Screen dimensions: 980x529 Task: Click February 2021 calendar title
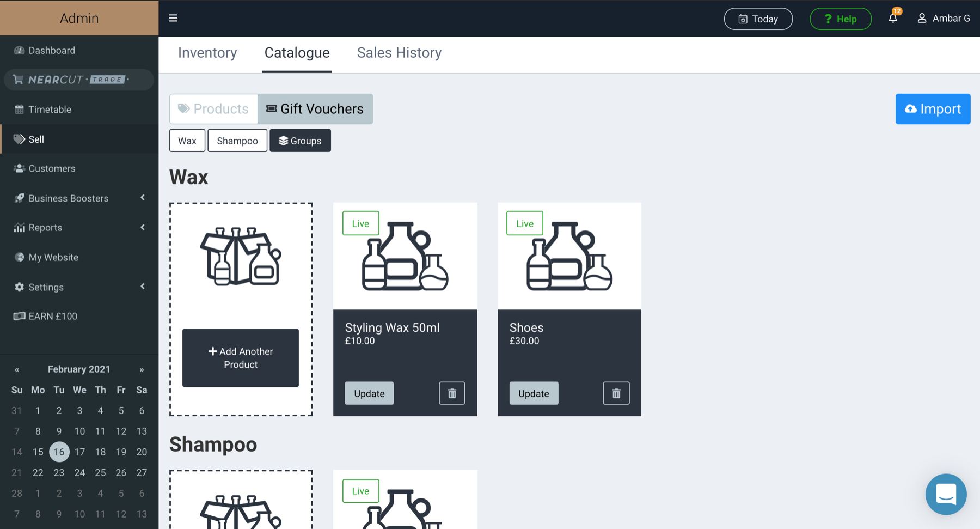point(79,369)
